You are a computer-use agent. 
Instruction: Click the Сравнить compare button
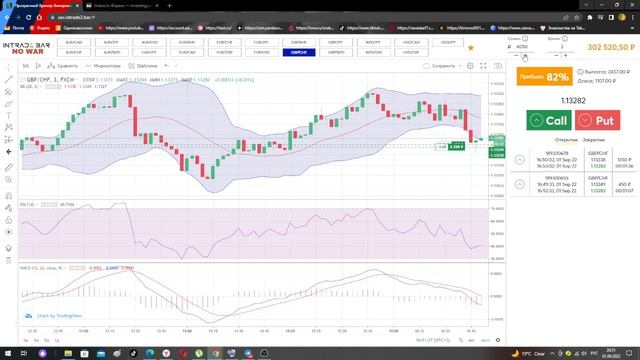[x=62, y=66]
